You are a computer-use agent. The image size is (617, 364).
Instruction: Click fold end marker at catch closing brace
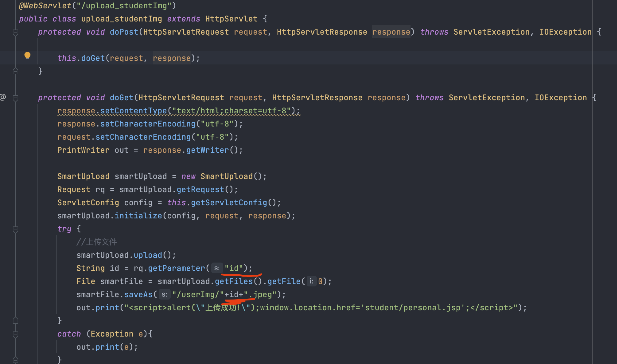16,360
